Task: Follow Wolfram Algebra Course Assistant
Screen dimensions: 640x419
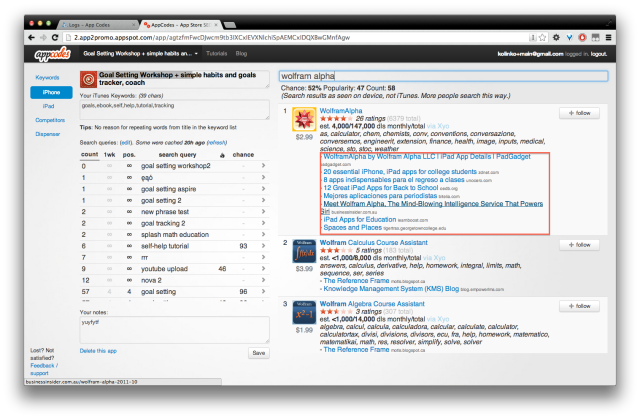Action: click(579, 306)
